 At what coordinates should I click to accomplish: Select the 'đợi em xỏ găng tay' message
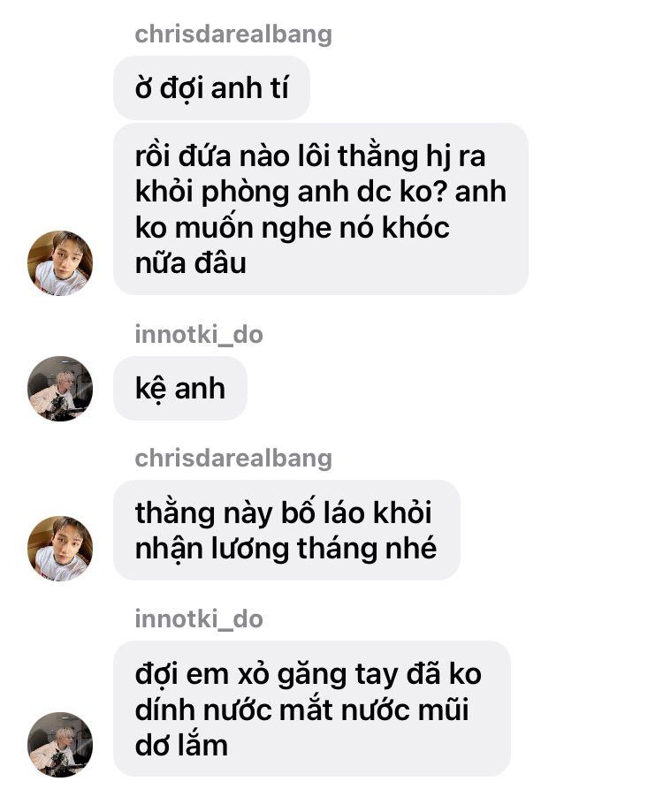pyautogui.click(x=312, y=709)
